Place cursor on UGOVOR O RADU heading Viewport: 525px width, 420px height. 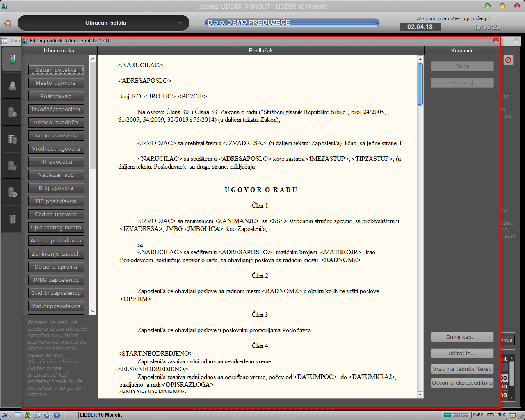[x=261, y=190]
